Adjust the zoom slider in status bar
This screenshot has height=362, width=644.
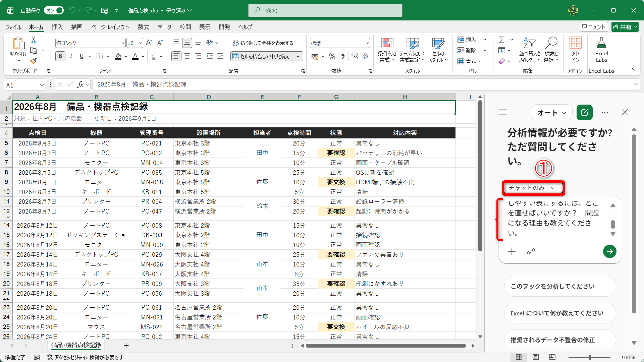(589, 357)
